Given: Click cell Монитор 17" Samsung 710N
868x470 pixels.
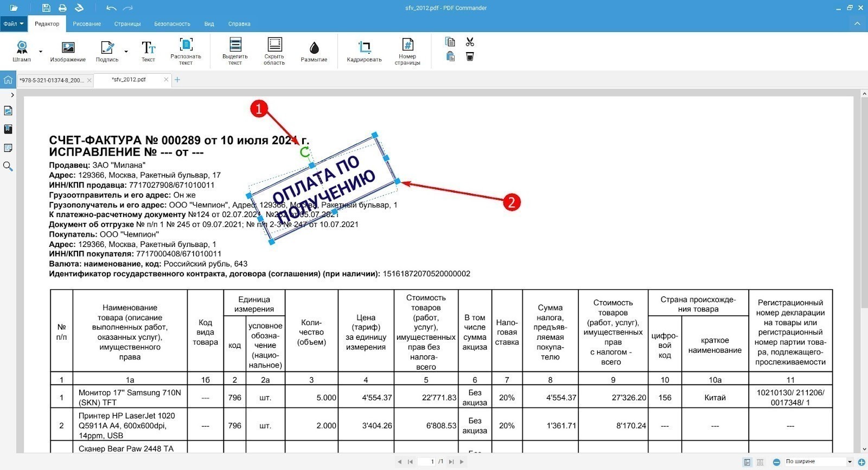Looking at the screenshot, I should [x=130, y=397].
